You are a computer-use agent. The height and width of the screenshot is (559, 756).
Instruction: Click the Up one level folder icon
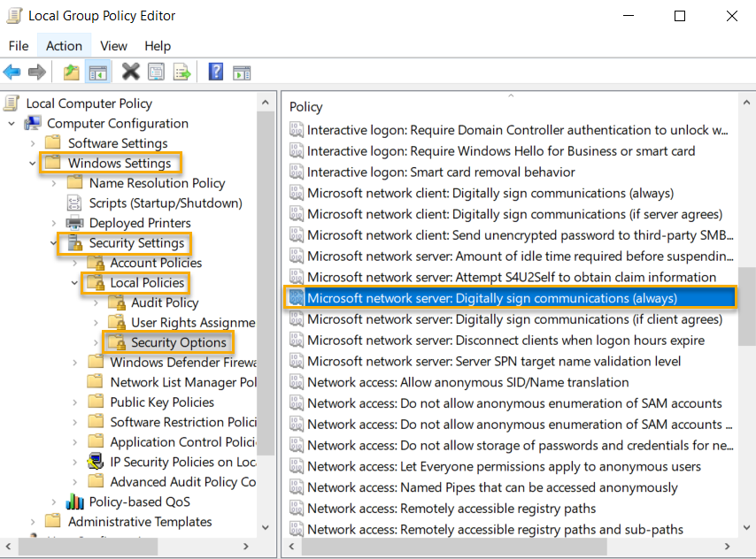(x=70, y=72)
